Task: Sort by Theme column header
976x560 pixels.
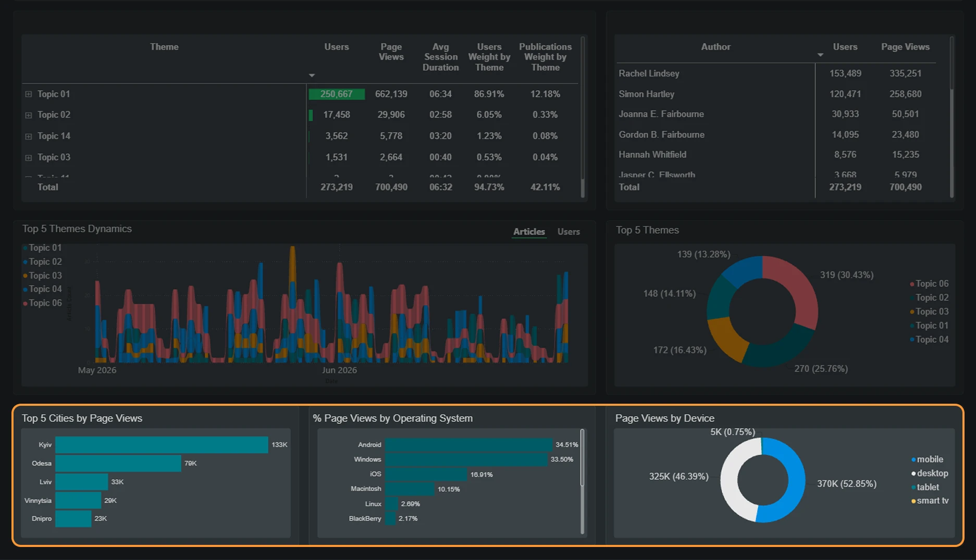Action: pyautogui.click(x=164, y=47)
